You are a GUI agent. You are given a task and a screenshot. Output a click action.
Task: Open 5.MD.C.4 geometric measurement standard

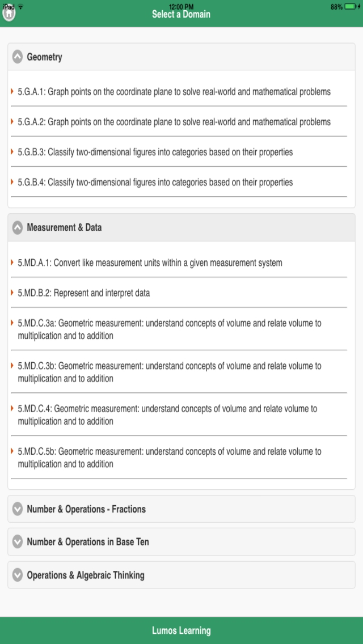(x=167, y=414)
